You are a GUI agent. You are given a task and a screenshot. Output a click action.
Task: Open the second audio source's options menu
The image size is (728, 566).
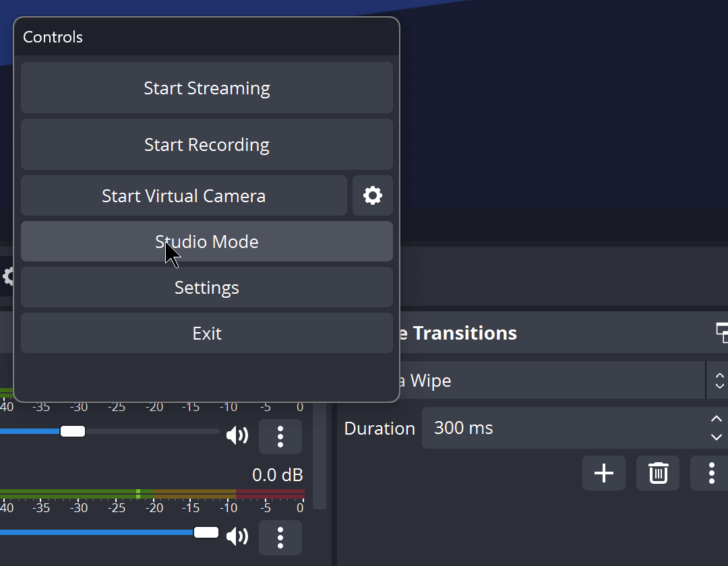(x=280, y=537)
